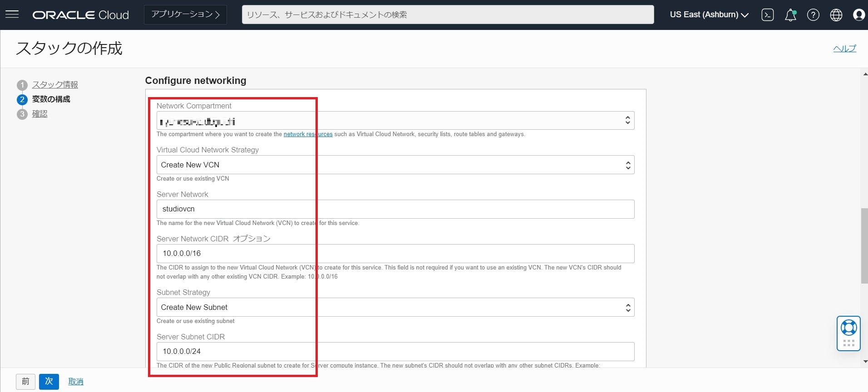Go to the 確認 step
Screen dimensions: 868x392
click(39, 114)
